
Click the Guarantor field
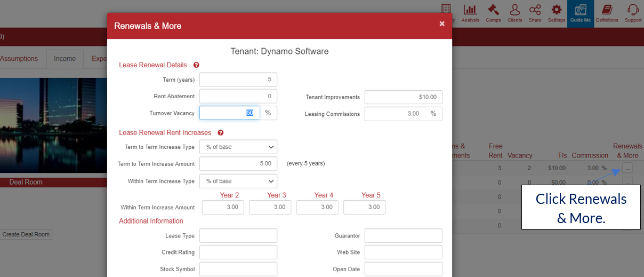click(x=404, y=235)
